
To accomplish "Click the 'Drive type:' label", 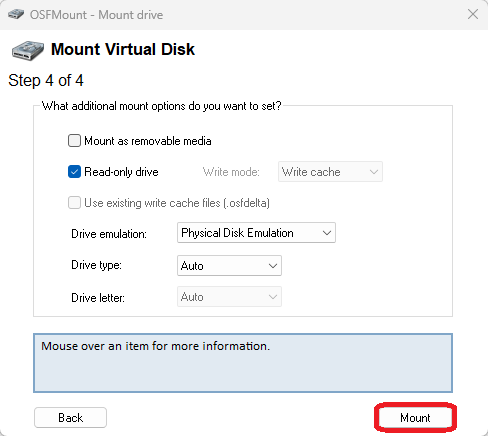I will point(97,265).
